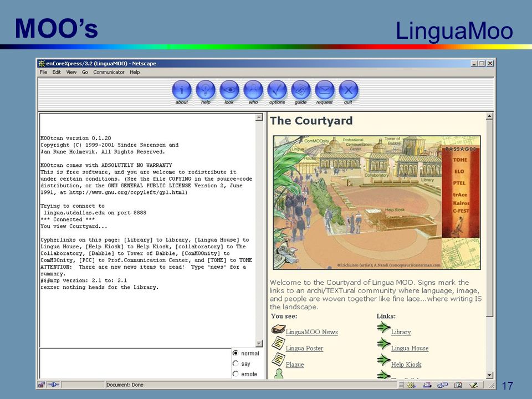Select the say input mode radio

pyautogui.click(x=236, y=364)
